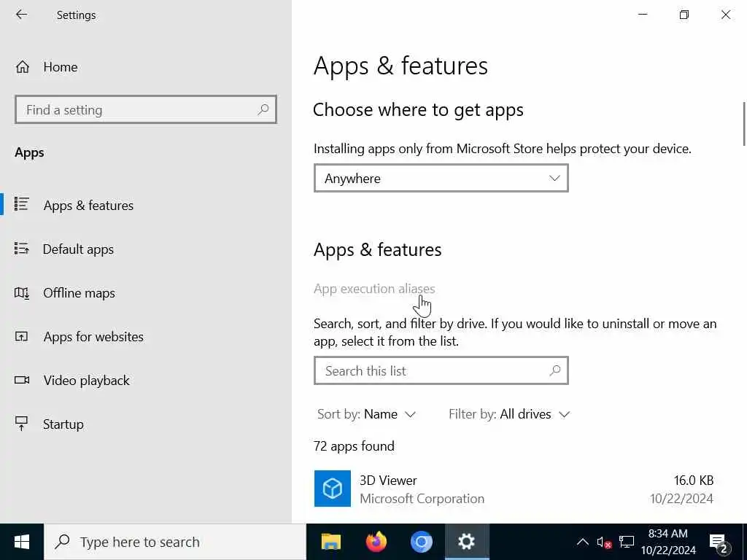
Task: Click the taskbar Type here to search box
Action: 175,542
